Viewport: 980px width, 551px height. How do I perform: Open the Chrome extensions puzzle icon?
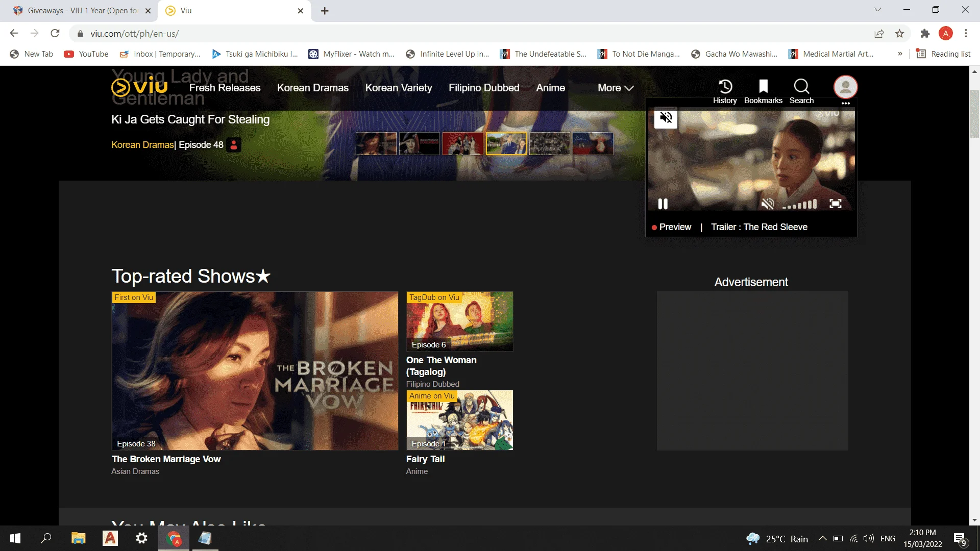click(925, 34)
